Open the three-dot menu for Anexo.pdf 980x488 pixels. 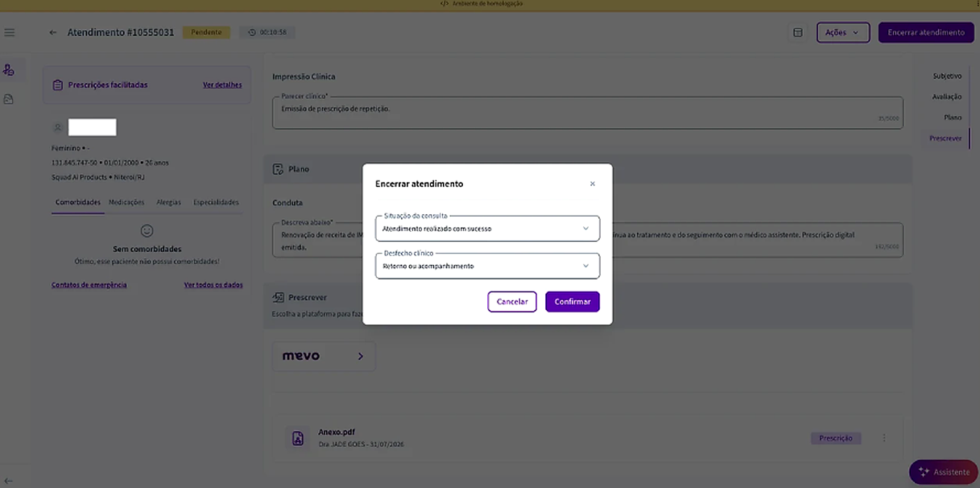click(x=884, y=438)
